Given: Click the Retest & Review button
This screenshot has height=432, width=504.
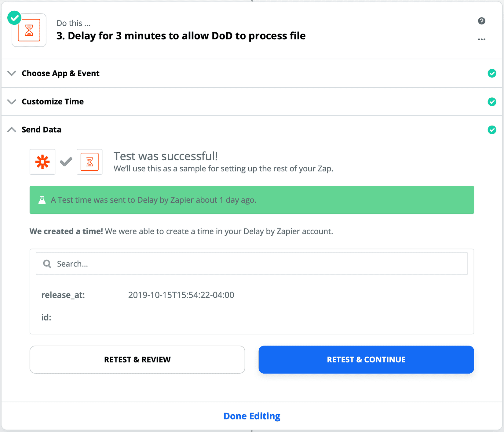Looking at the screenshot, I should 137,359.
